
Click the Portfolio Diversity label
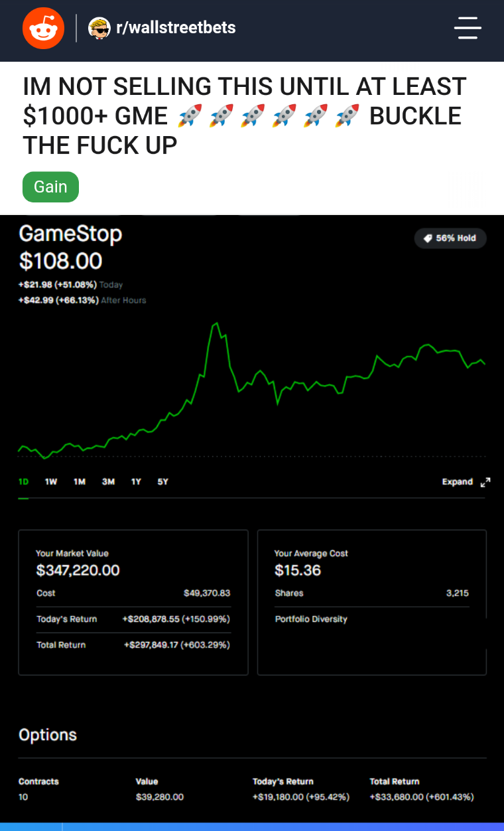pos(311,619)
